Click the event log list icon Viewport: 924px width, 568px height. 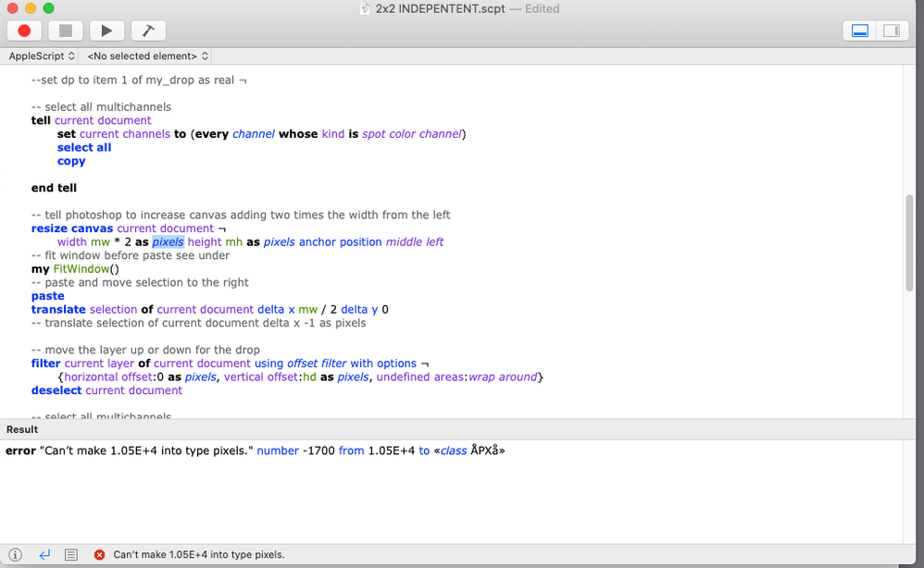pos(71,554)
